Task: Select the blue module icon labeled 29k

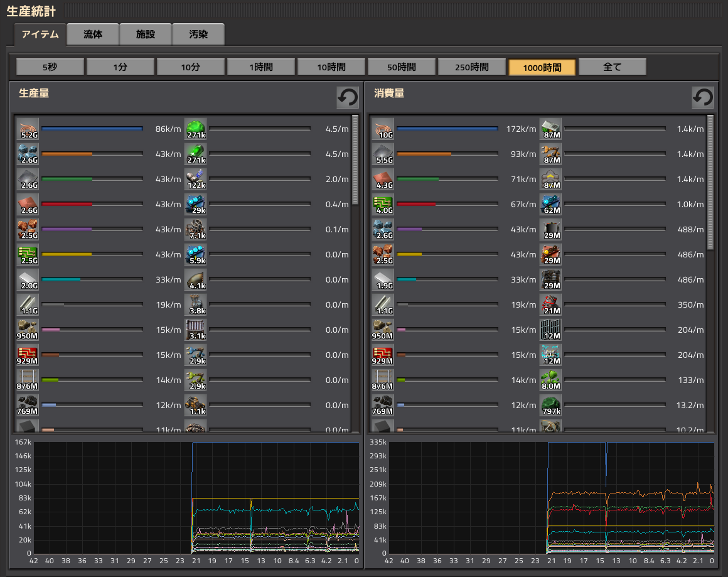Action: coord(195,204)
